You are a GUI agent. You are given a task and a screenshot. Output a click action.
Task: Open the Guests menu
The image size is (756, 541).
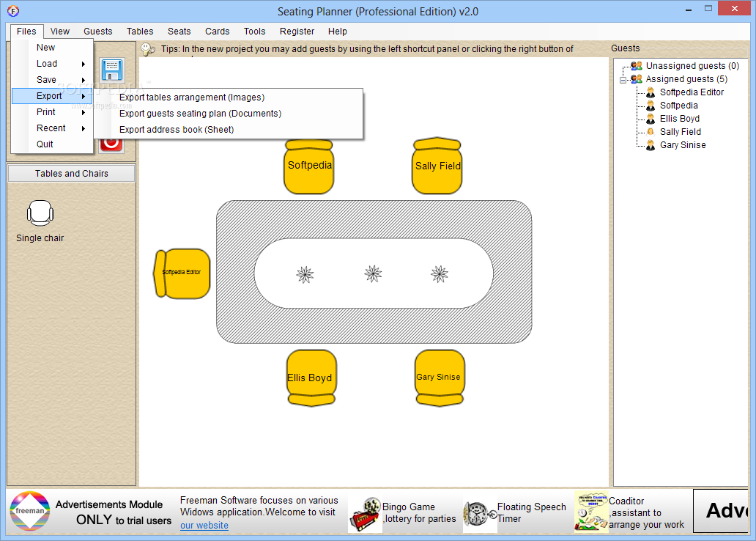[98, 32]
